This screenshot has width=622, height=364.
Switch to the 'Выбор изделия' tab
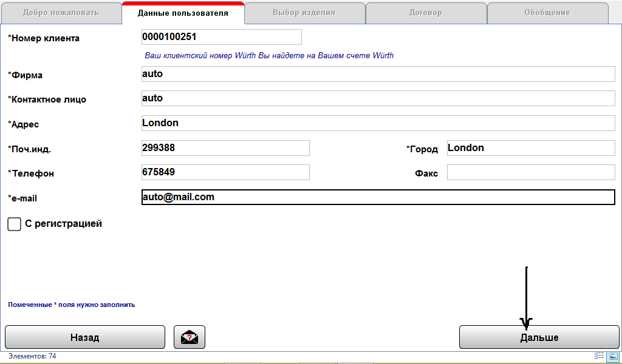(304, 13)
